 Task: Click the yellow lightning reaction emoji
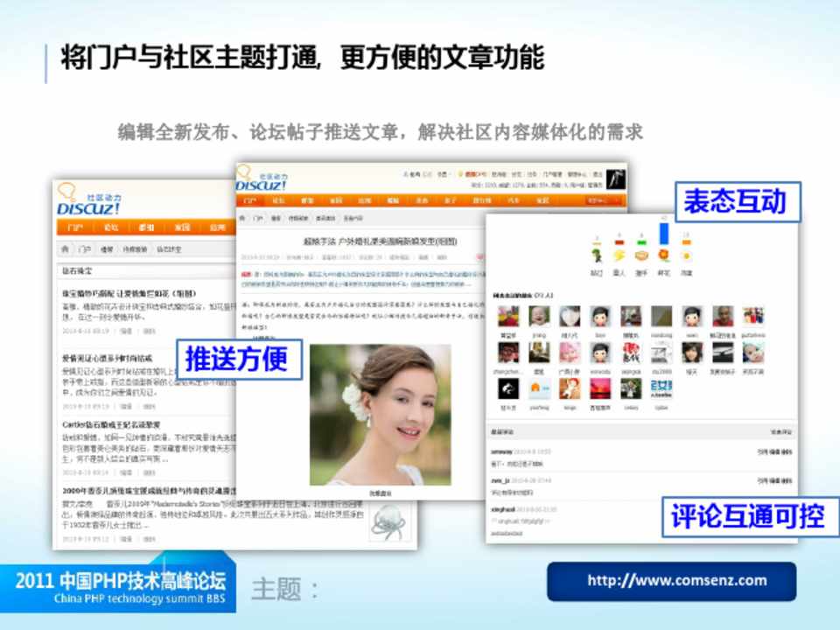619,255
